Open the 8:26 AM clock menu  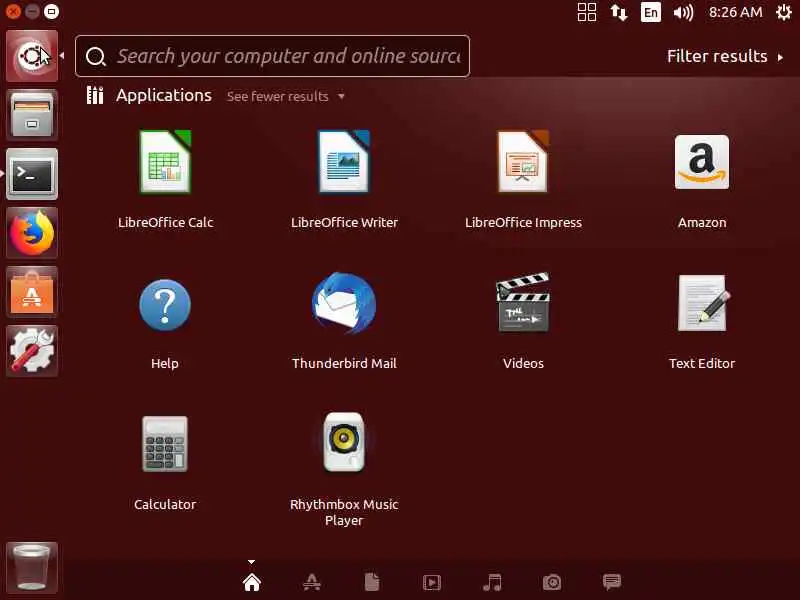coord(735,12)
